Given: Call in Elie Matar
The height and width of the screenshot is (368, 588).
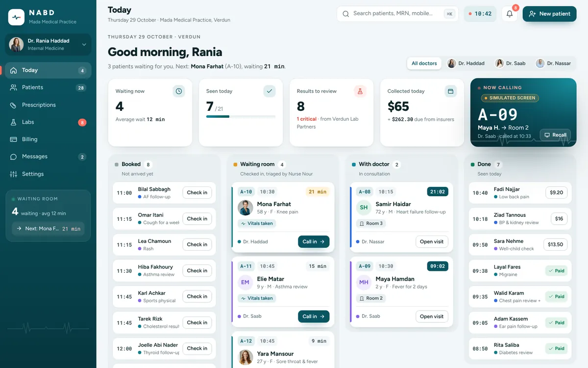Looking at the screenshot, I should point(314,316).
